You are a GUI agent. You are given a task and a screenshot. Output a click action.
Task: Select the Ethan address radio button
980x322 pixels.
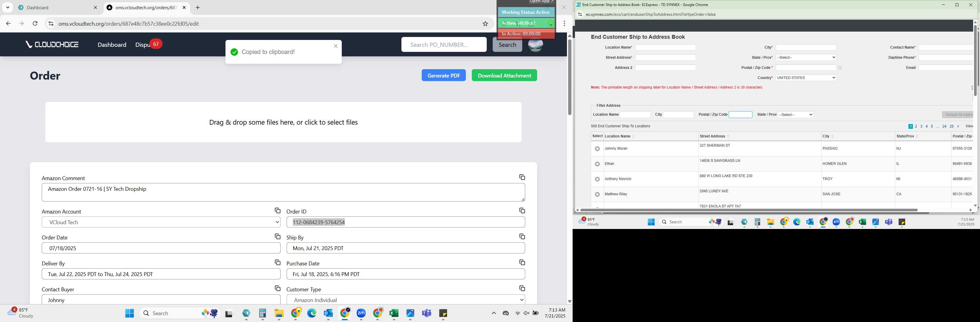pos(597,164)
